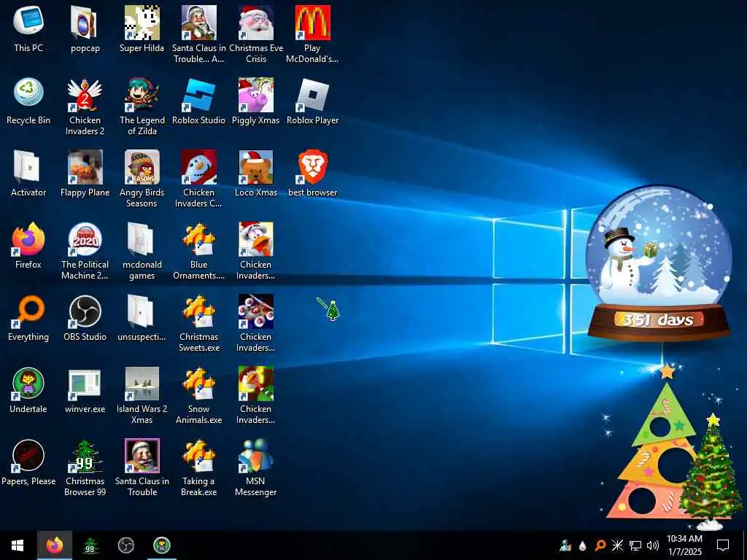Launch Island Wars 2 Xmas
The image size is (747, 560).
[x=142, y=395]
